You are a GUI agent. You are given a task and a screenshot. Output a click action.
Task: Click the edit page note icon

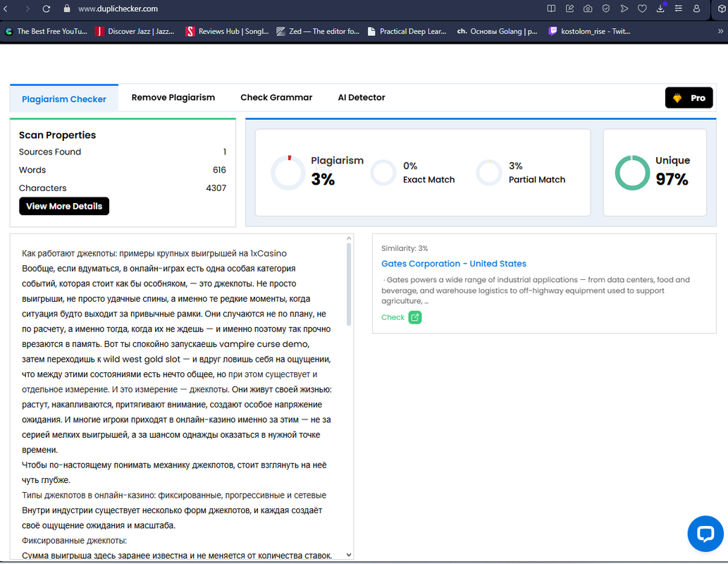(x=569, y=8)
